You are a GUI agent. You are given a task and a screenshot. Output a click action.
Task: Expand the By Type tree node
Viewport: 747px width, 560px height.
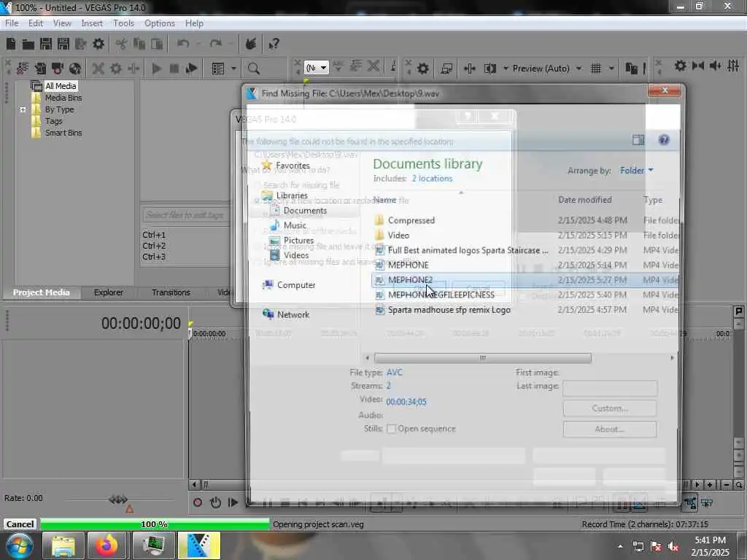(x=23, y=109)
